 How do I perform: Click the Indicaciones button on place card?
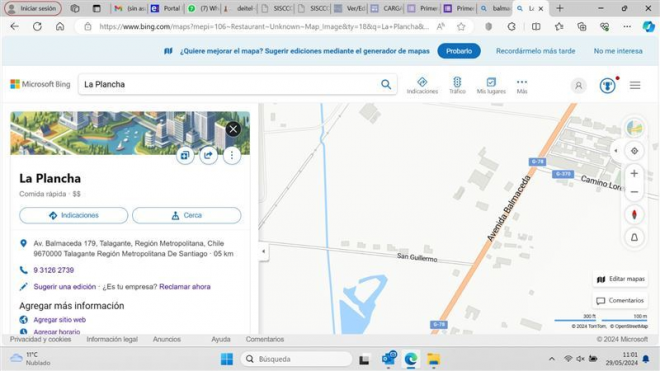click(74, 215)
